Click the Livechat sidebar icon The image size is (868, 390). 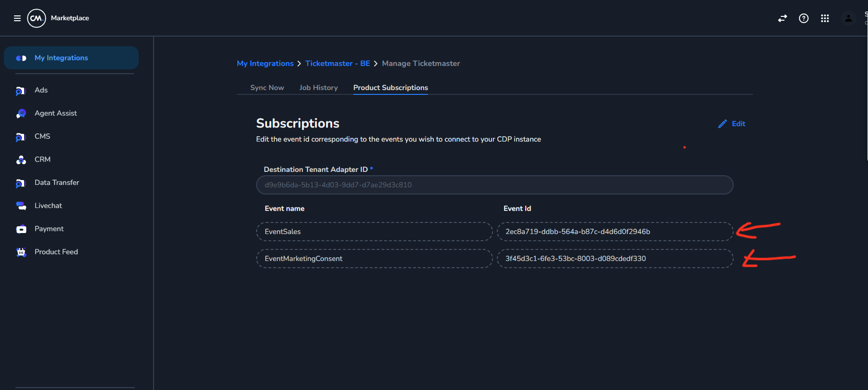click(x=21, y=206)
